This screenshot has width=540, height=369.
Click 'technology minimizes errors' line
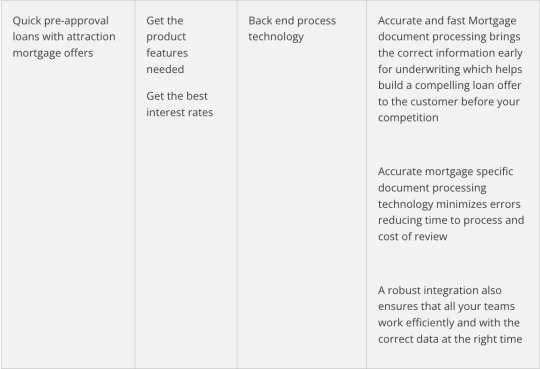point(449,204)
